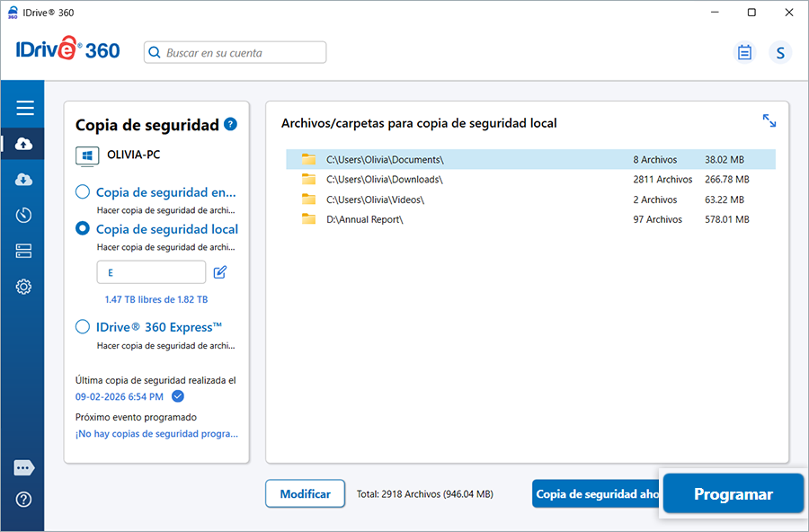Viewport: 809px width, 532px height.
Task: Click the Modificar button
Action: pyautogui.click(x=305, y=493)
